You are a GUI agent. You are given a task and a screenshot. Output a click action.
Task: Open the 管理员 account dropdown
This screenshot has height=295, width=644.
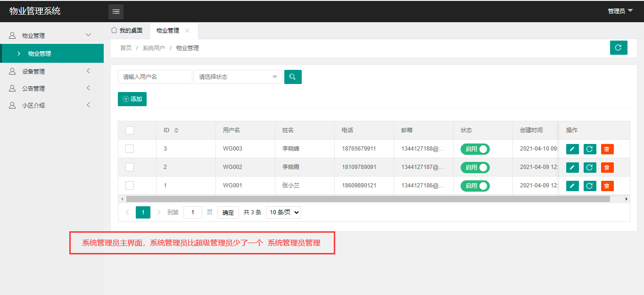point(620,11)
